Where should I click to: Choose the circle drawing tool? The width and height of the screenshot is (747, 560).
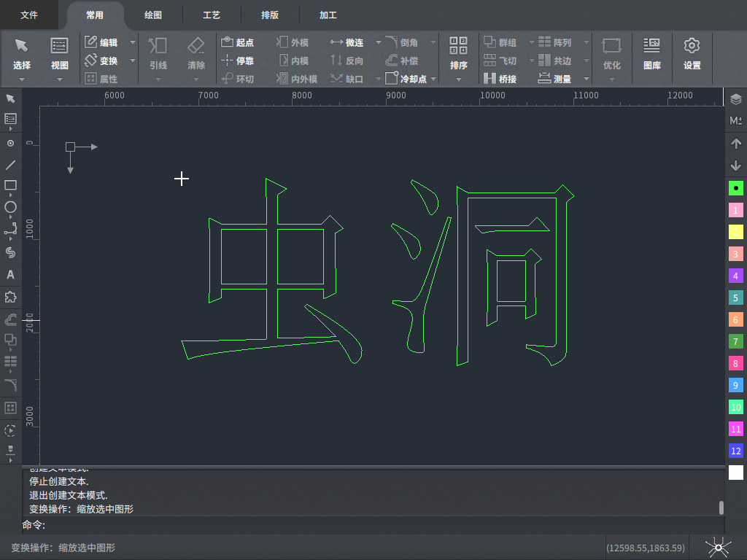[10, 207]
